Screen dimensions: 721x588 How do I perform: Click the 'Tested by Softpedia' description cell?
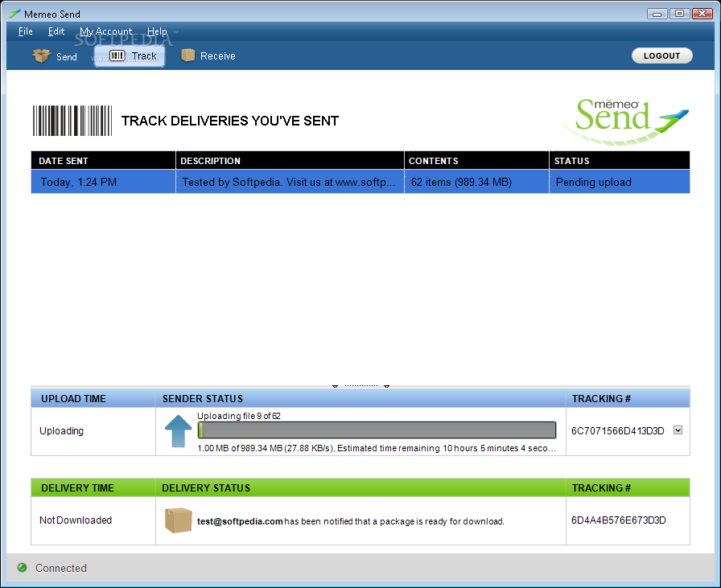click(290, 182)
